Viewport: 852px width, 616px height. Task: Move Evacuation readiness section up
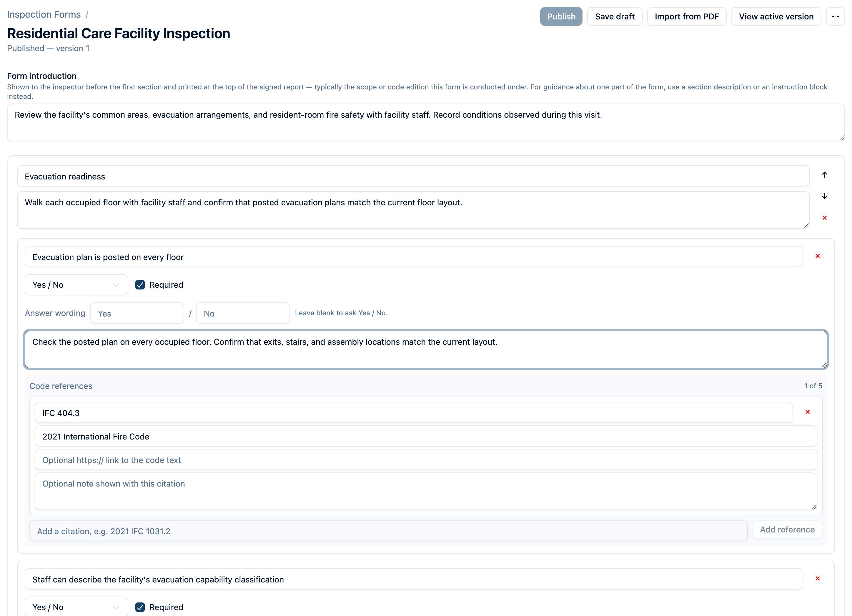[x=824, y=175]
